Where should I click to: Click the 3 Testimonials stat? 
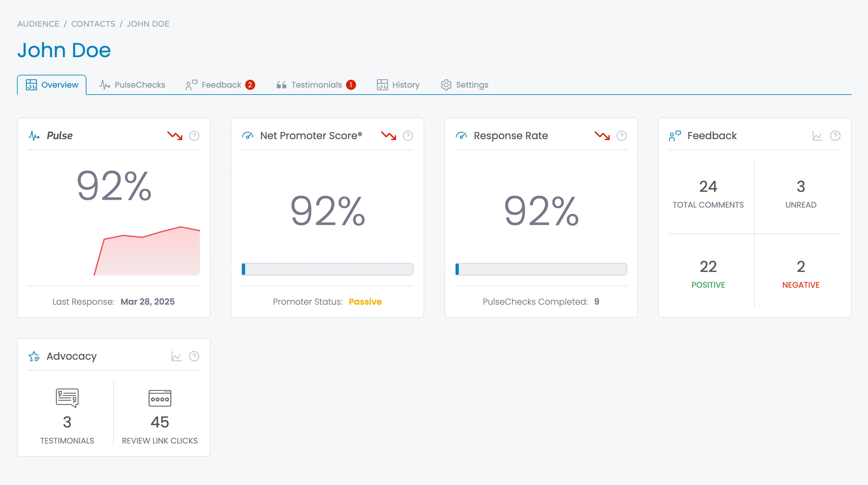[x=67, y=430]
